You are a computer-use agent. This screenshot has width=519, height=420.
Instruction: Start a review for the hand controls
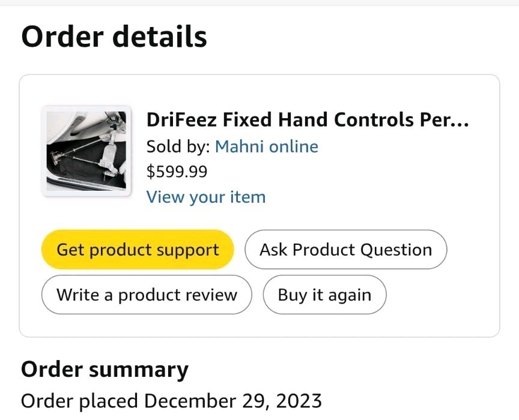tap(146, 295)
